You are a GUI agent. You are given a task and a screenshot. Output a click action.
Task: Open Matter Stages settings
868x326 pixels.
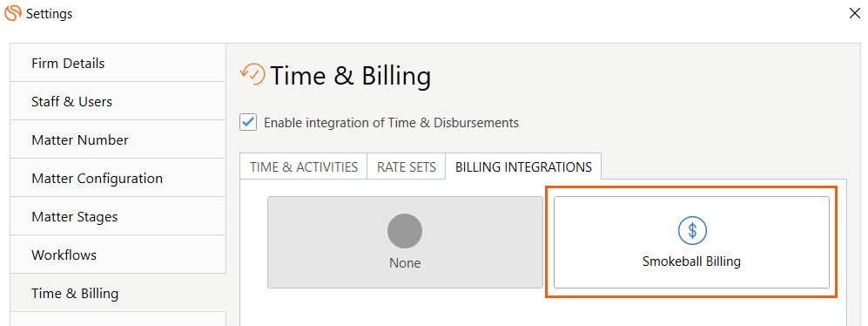click(x=118, y=216)
